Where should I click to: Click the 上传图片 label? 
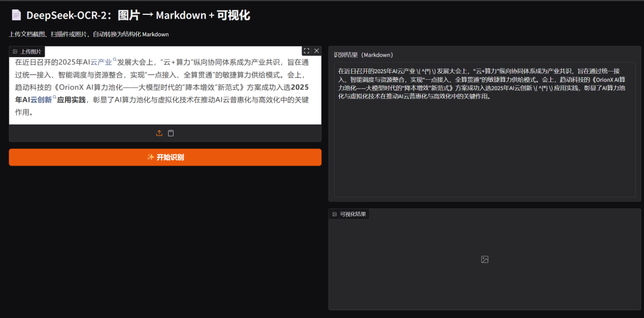[x=27, y=51]
